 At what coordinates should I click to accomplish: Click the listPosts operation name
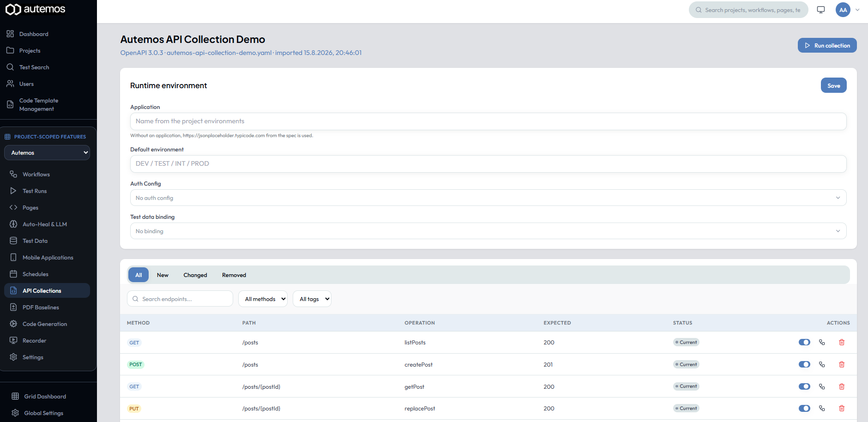[415, 343]
